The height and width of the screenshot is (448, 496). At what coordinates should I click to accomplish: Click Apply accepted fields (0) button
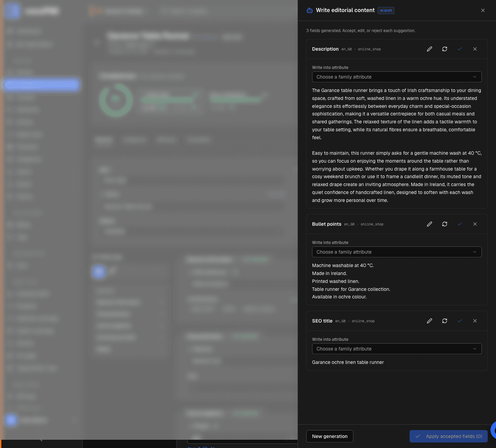tap(448, 436)
